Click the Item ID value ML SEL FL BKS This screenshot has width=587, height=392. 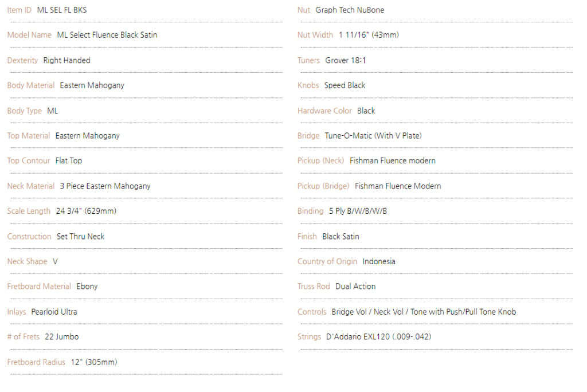point(62,10)
